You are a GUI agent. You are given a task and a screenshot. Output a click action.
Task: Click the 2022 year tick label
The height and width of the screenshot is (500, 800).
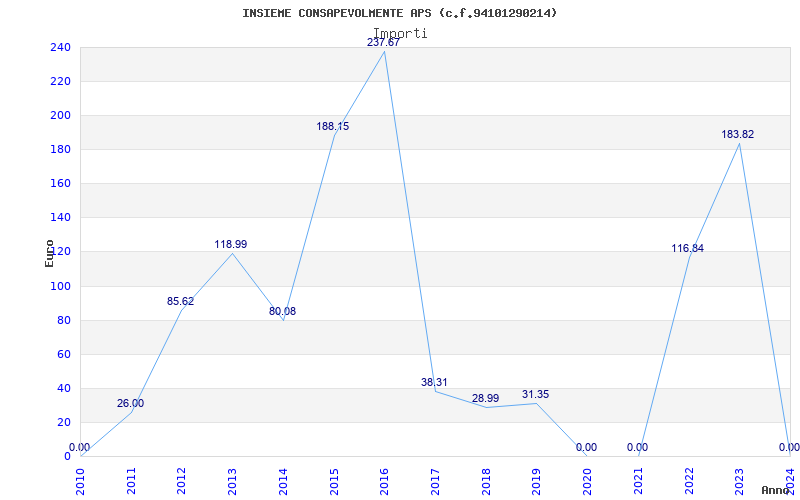coord(689,481)
